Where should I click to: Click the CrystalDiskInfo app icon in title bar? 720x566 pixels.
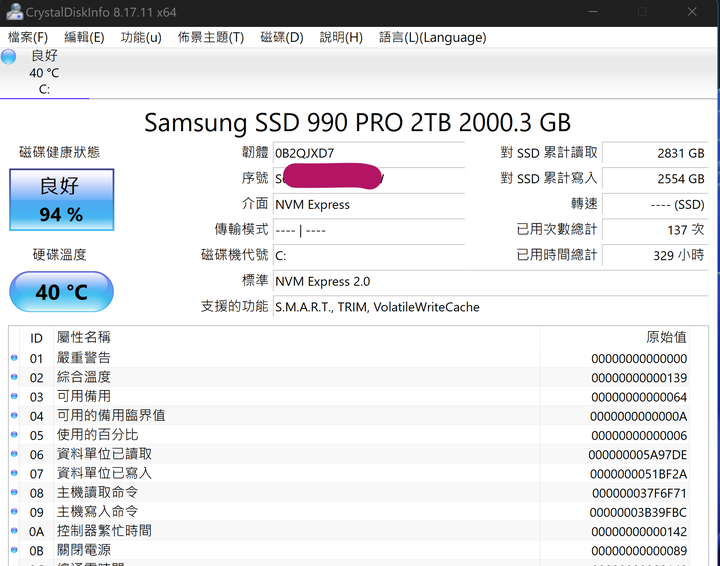click(x=14, y=11)
